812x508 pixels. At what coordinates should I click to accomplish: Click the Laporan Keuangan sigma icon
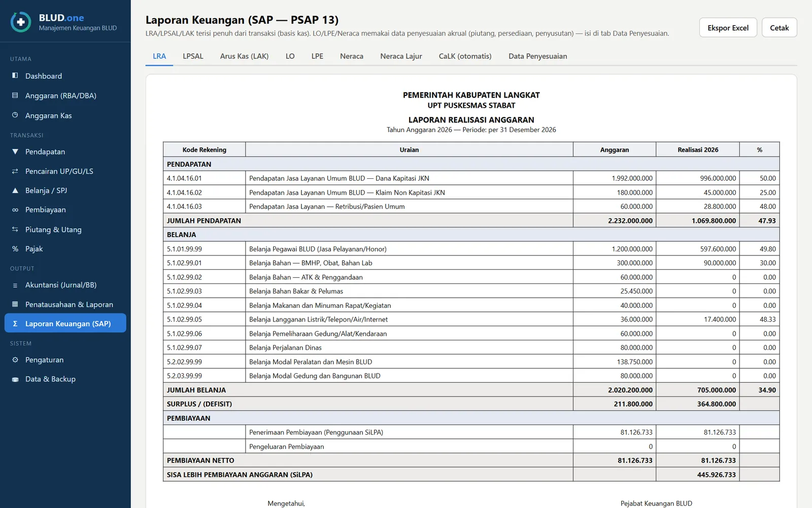pos(15,324)
